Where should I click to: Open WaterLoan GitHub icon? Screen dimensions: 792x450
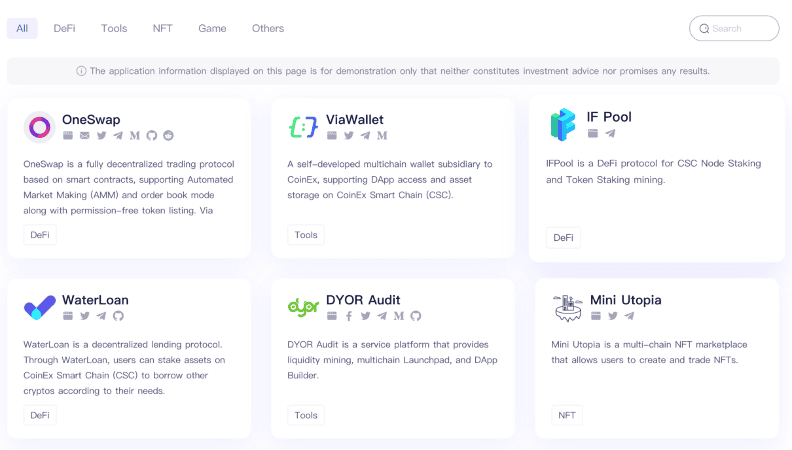pos(118,316)
